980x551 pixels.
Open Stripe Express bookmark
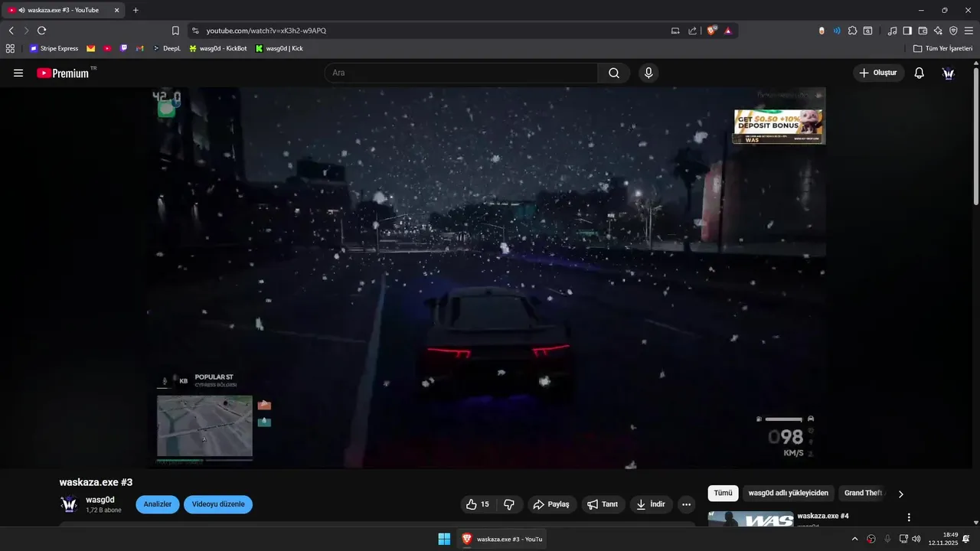coord(54,48)
